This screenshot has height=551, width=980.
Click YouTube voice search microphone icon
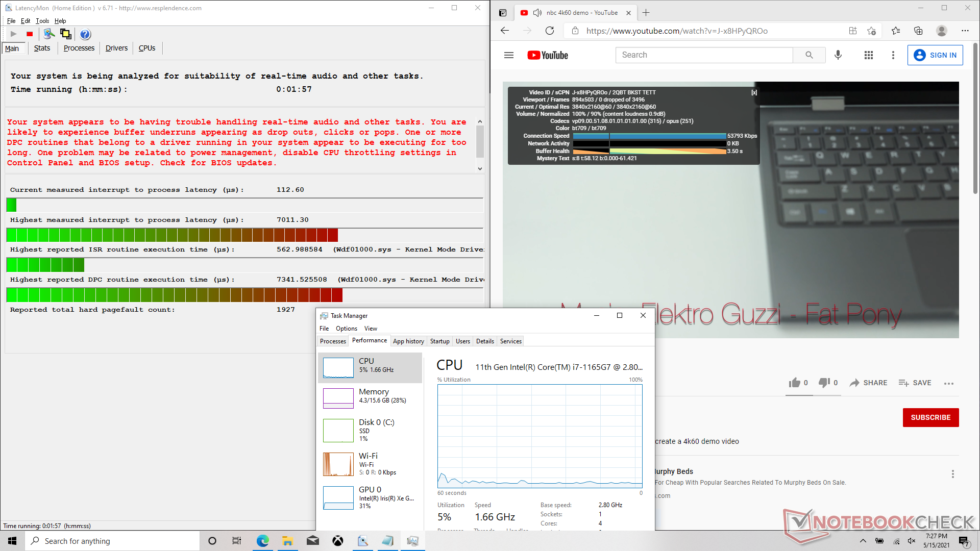838,55
